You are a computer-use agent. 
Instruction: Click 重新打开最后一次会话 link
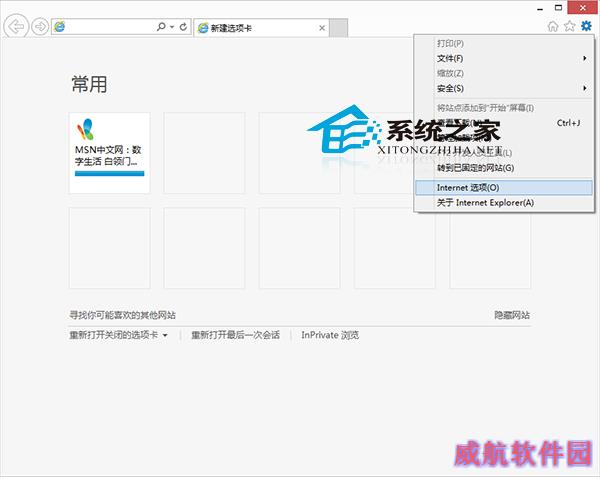(x=235, y=335)
